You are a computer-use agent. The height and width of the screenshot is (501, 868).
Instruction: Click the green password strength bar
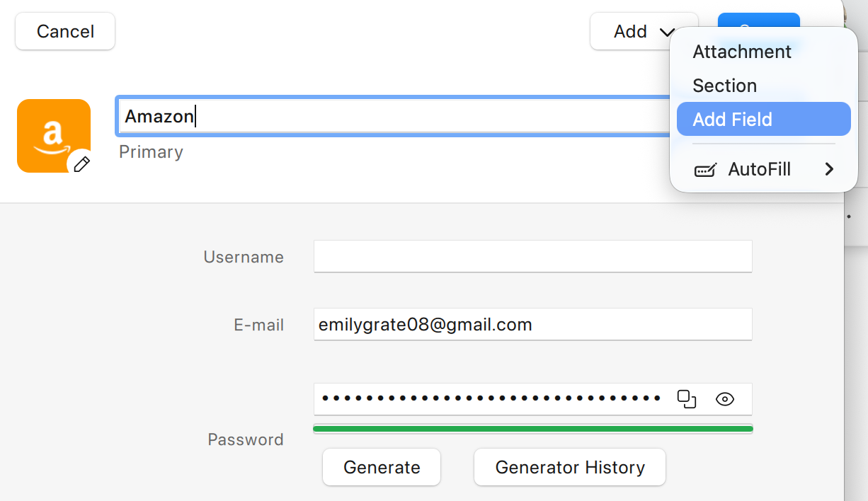(533, 429)
